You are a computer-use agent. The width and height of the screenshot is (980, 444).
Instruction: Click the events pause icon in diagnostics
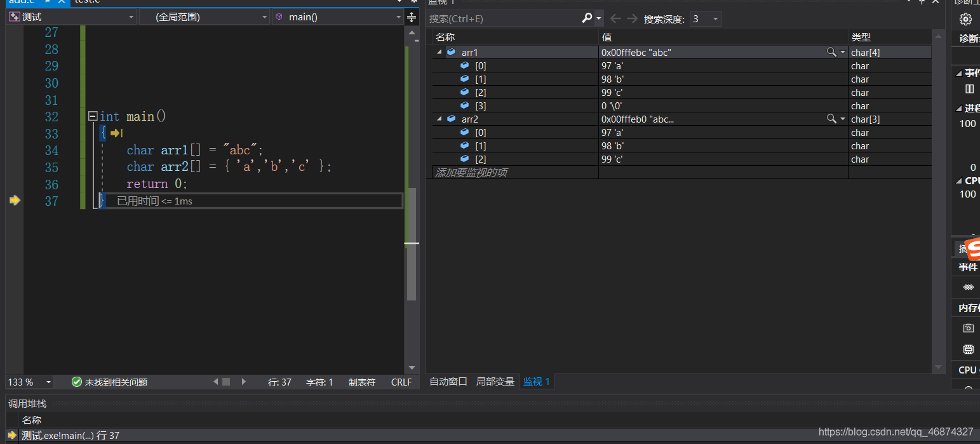pos(969,89)
